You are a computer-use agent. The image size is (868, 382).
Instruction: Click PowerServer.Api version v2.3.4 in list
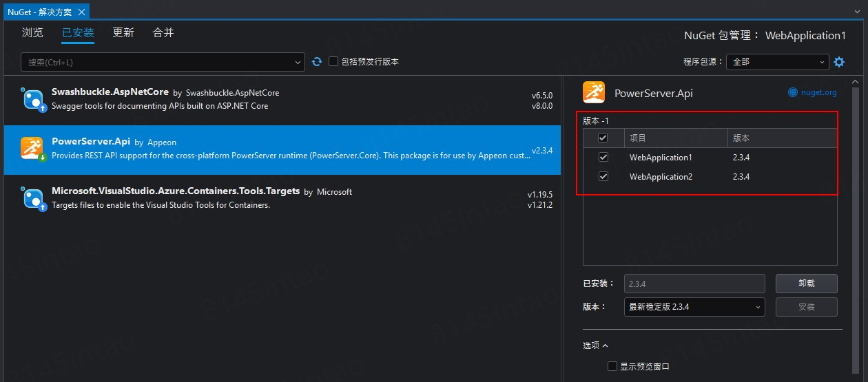[x=542, y=150]
